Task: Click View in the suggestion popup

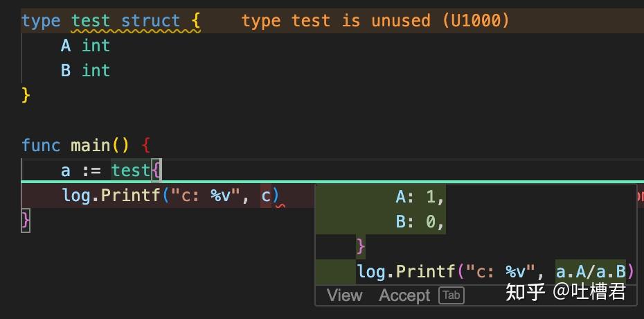Action: click(x=345, y=295)
